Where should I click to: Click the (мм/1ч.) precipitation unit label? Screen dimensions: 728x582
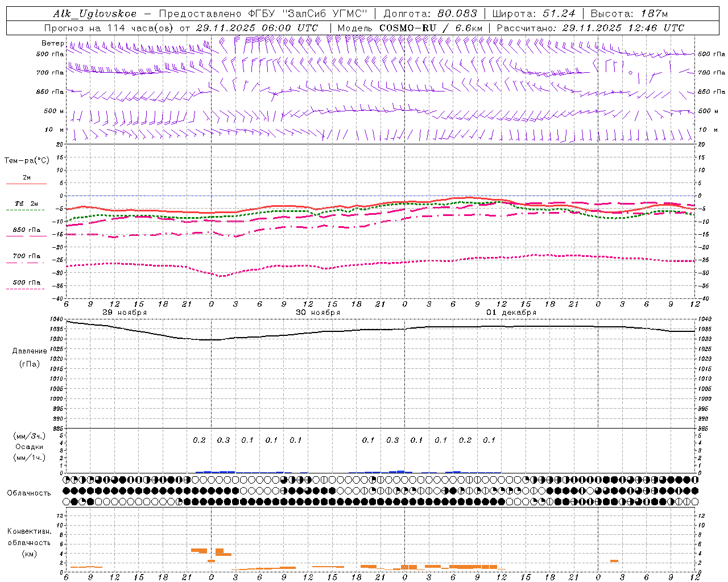(x=30, y=458)
